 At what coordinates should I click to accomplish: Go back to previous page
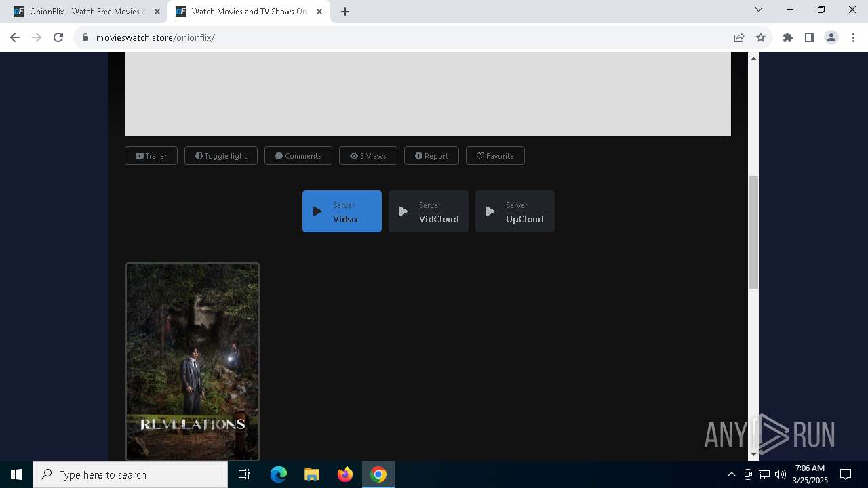(x=15, y=37)
